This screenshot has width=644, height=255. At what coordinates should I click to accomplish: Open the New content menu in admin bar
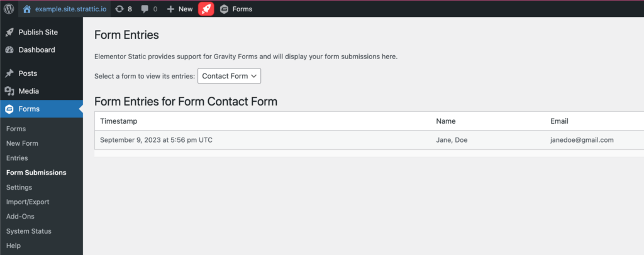click(x=180, y=9)
